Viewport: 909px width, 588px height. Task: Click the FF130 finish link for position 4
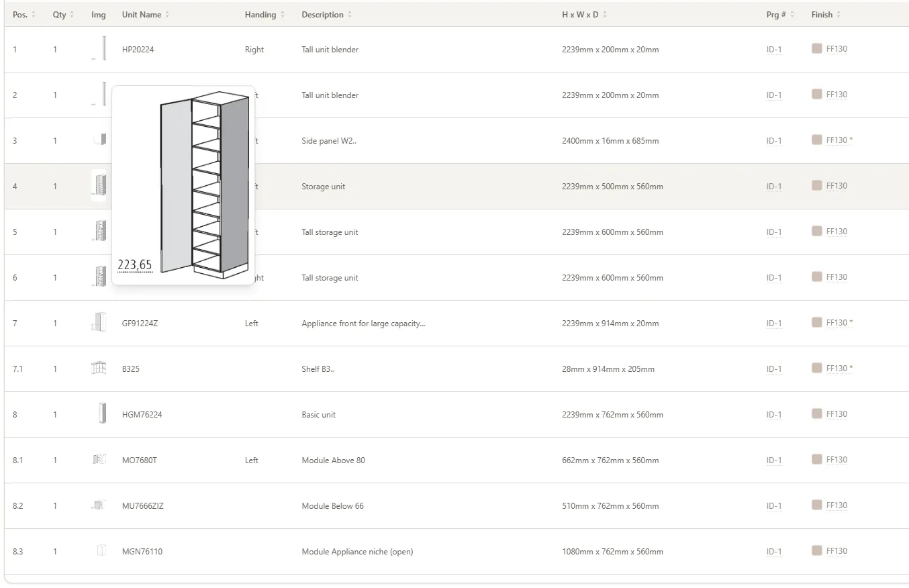pos(837,186)
